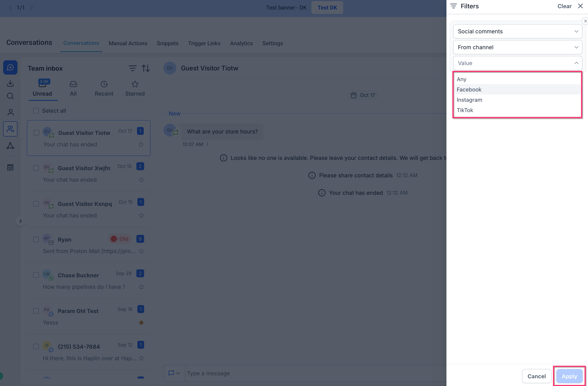Viewport: 588px width, 386px height.
Task: Open the From channel dropdown
Action: (518, 47)
